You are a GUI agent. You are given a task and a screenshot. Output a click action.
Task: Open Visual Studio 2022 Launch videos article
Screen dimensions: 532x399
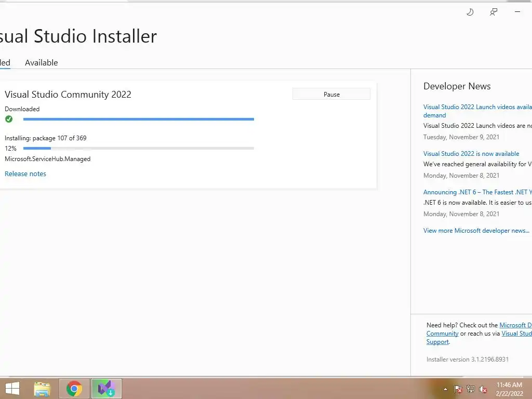click(477, 111)
